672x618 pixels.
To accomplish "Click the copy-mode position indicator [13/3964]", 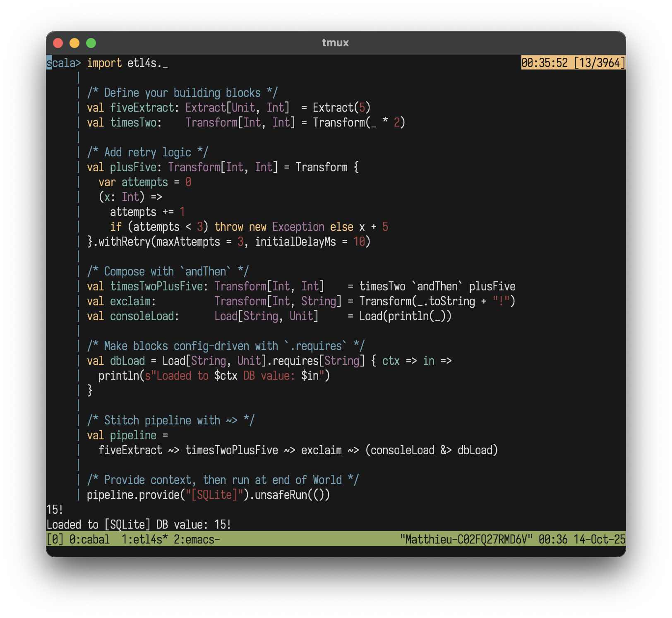I will [600, 63].
